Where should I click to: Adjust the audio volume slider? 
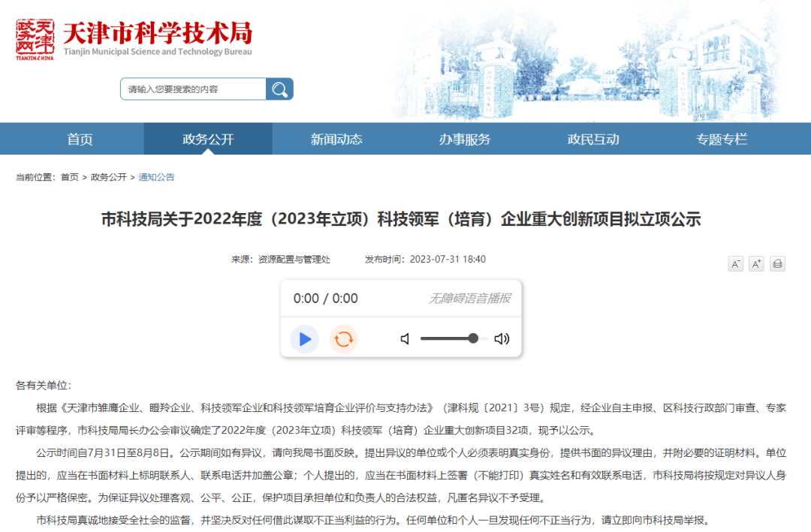tap(454, 338)
